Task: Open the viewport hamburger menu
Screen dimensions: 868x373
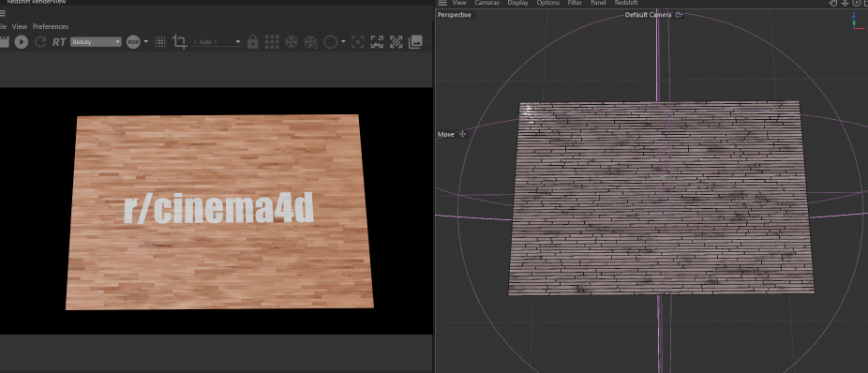Action: coord(442,3)
